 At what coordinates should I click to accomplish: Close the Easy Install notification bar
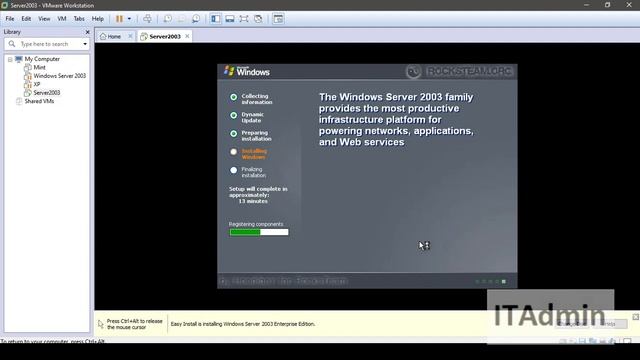pyautogui.click(x=636, y=317)
